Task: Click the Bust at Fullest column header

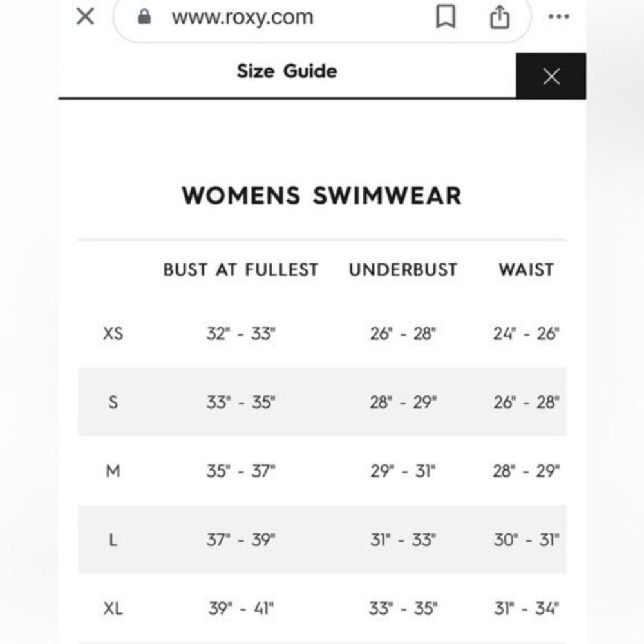Action: coord(241,270)
